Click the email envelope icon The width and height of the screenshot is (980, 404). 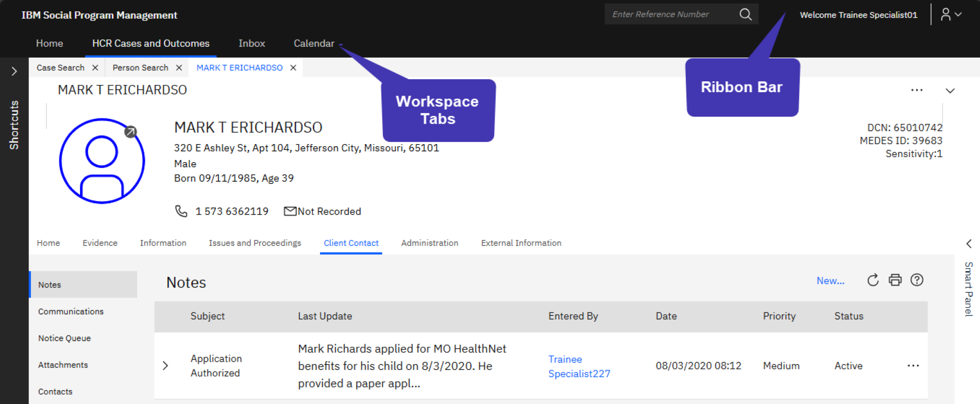point(290,211)
